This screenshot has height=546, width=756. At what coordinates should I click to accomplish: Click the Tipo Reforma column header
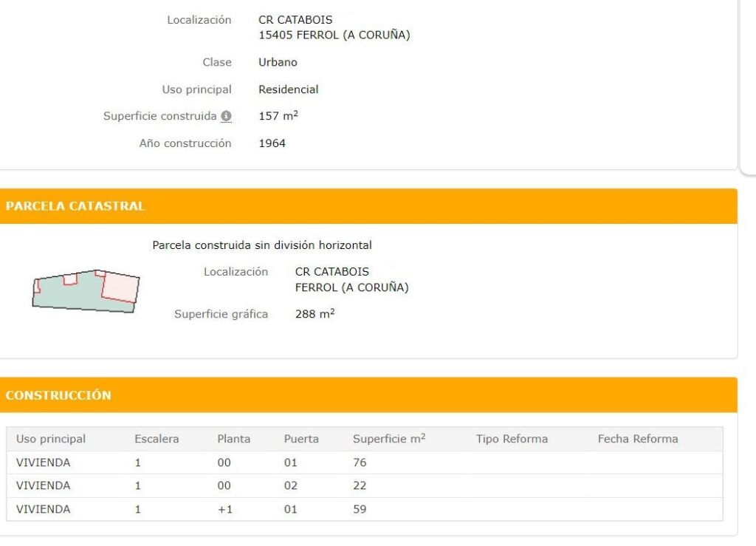pyautogui.click(x=512, y=438)
